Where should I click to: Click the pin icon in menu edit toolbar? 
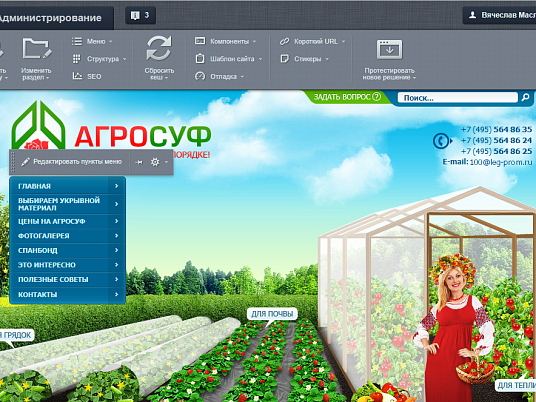click(138, 162)
